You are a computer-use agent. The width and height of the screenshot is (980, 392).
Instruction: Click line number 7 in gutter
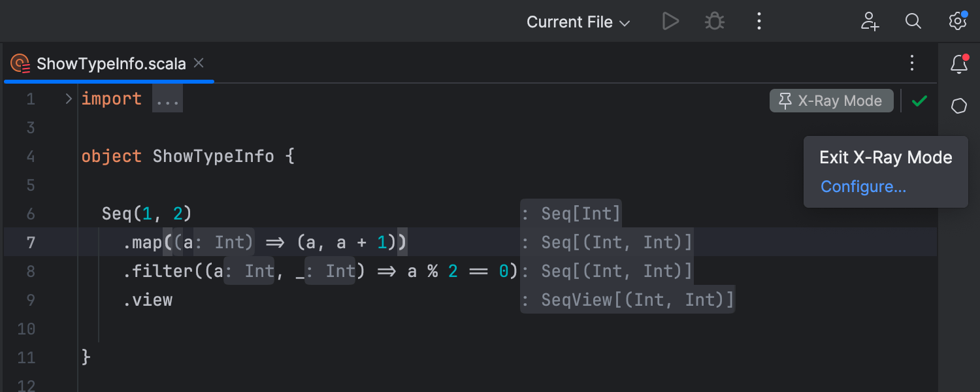point(31,242)
